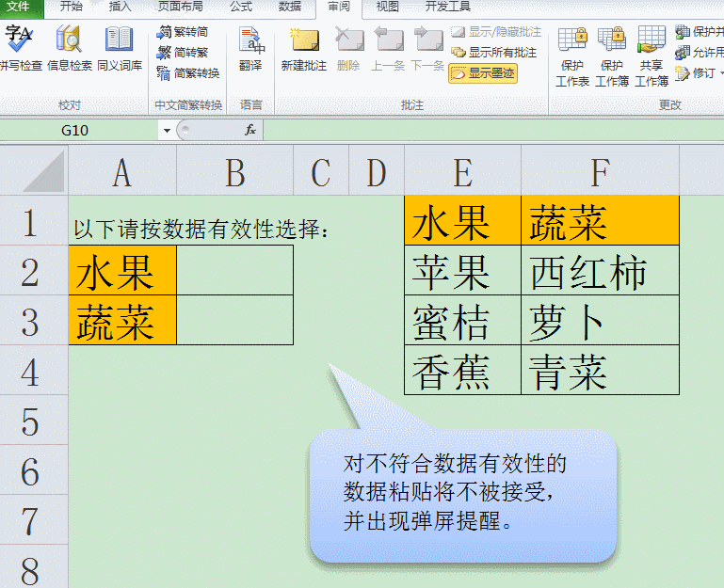Click the fx insert function button
Screen dimensions: 724x588
(x=250, y=131)
